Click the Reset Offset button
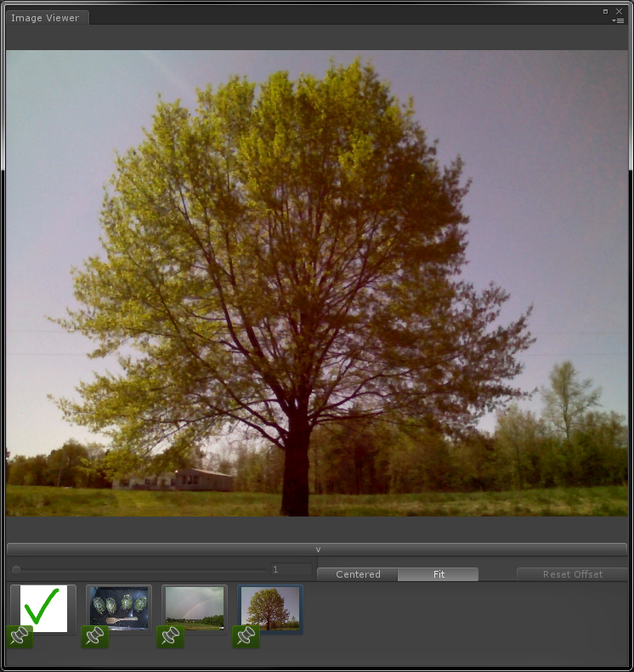Viewport: 634px width, 672px height. 572,574
